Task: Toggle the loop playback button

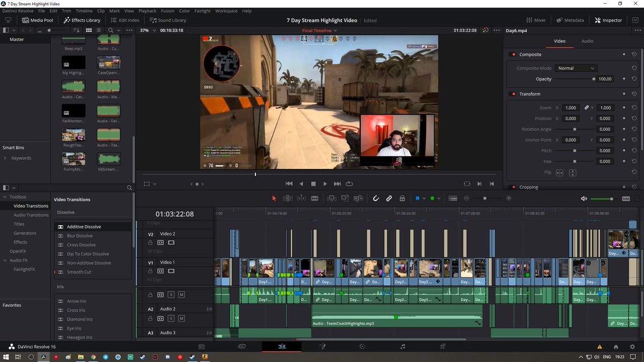Action: [350, 183]
